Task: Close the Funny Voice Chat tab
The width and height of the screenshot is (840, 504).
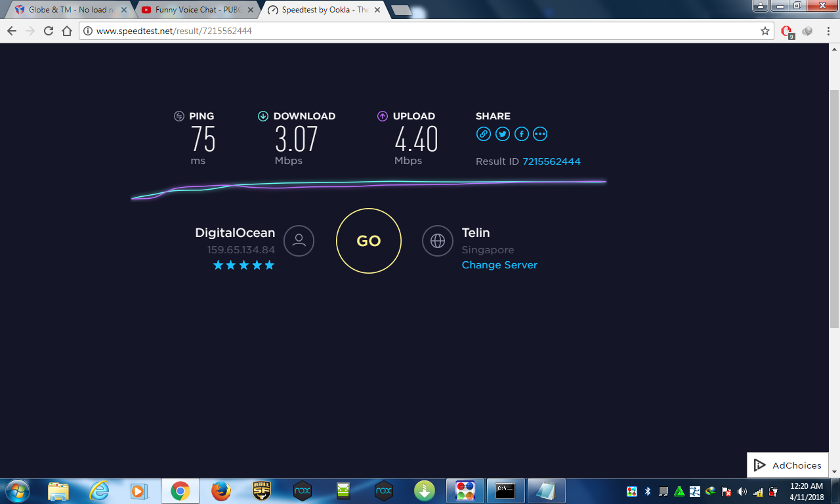Action: click(x=250, y=10)
